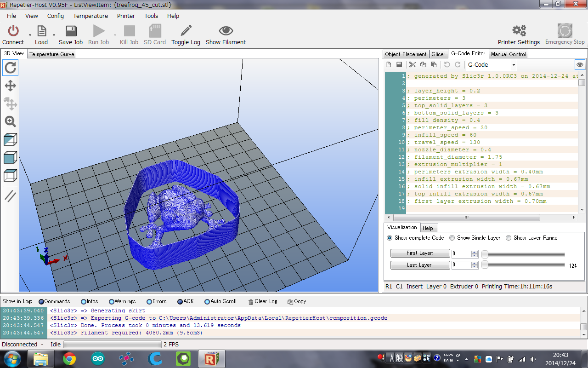Open the Connect dropdown arrow

coord(30,35)
